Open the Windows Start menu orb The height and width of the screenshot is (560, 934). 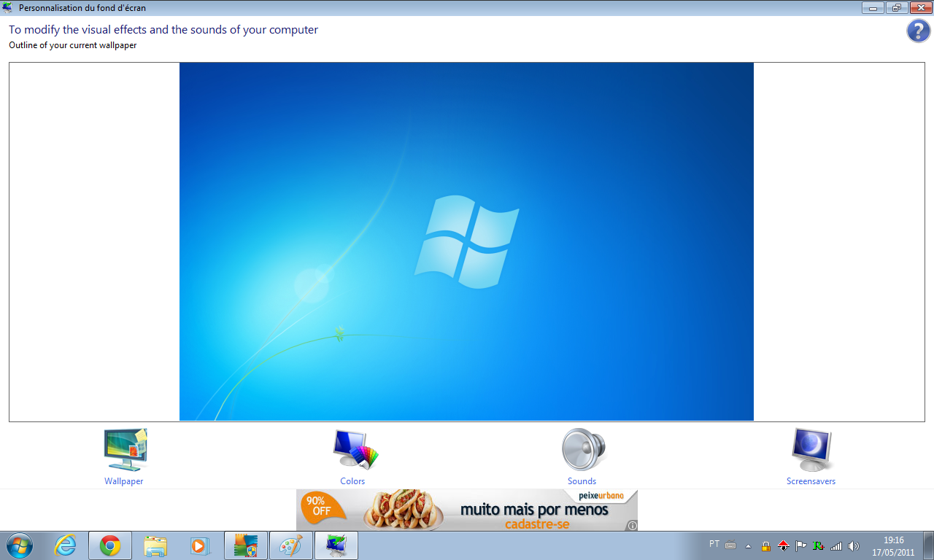pos(19,545)
